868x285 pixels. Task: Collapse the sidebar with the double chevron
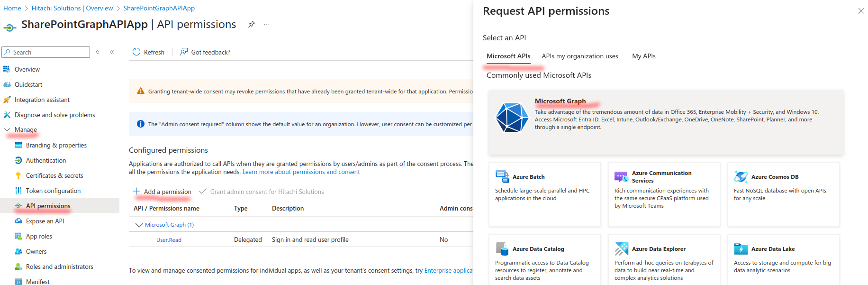(x=112, y=52)
